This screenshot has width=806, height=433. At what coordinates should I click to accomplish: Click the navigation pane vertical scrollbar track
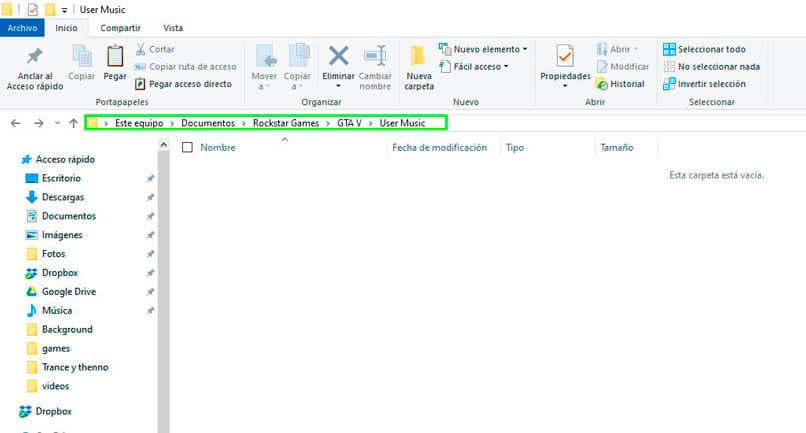(x=163, y=292)
